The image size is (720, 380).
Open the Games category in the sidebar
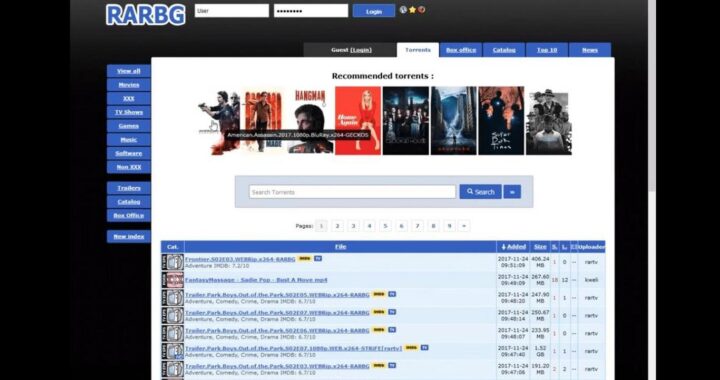tap(129, 126)
